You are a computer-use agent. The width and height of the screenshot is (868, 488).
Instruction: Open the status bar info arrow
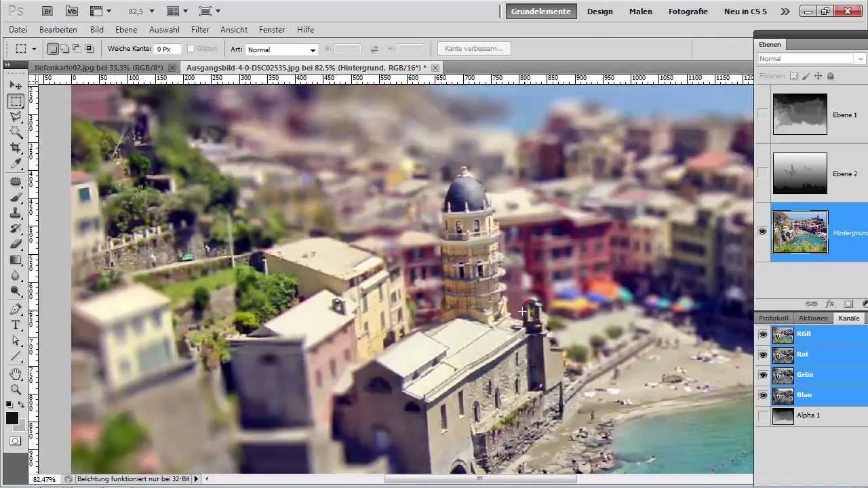(x=196, y=479)
